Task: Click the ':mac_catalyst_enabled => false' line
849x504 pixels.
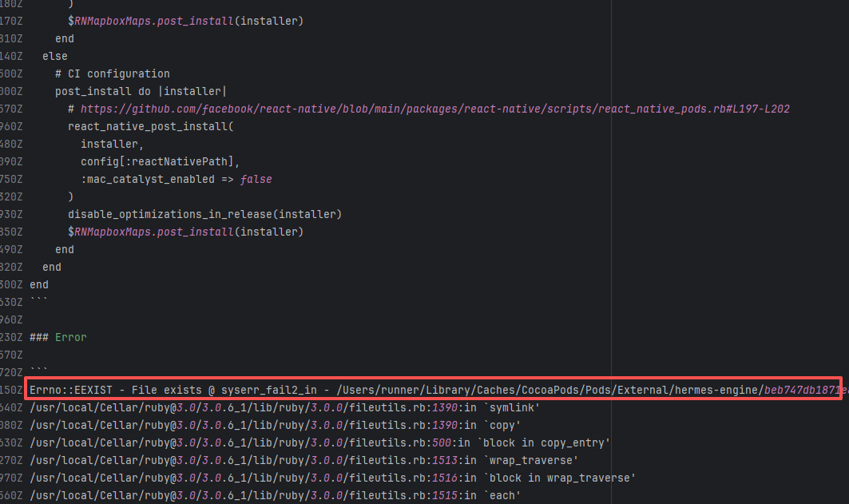Action: [x=176, y=179]
